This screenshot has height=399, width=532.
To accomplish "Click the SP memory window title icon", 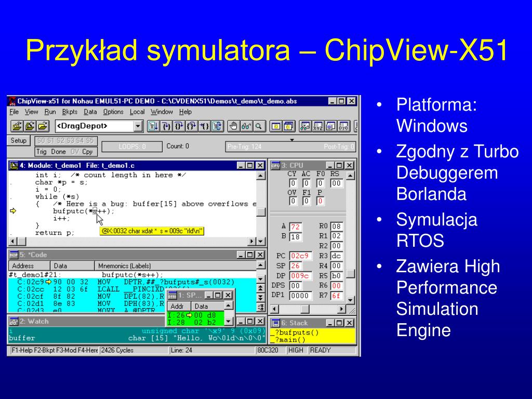I will tap(172, 295).
